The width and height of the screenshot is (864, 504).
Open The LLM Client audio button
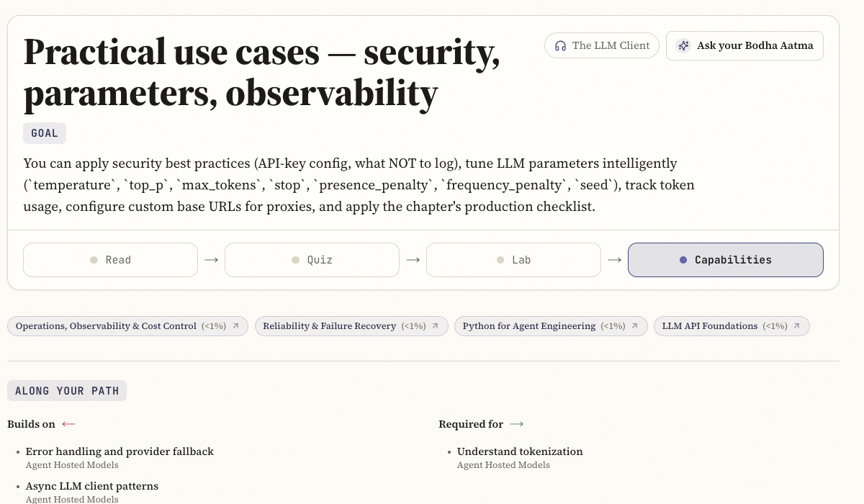pyautogui.click(x=602, y=45)
